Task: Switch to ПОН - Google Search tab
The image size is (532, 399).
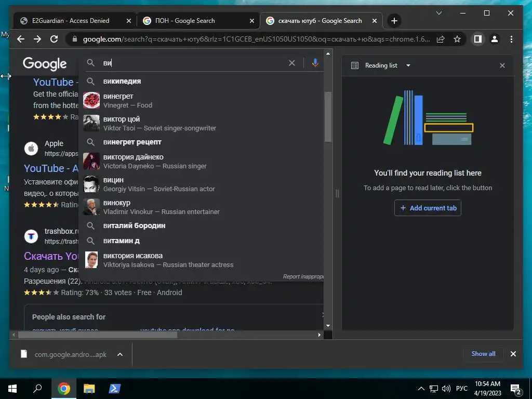Action: 185,21
